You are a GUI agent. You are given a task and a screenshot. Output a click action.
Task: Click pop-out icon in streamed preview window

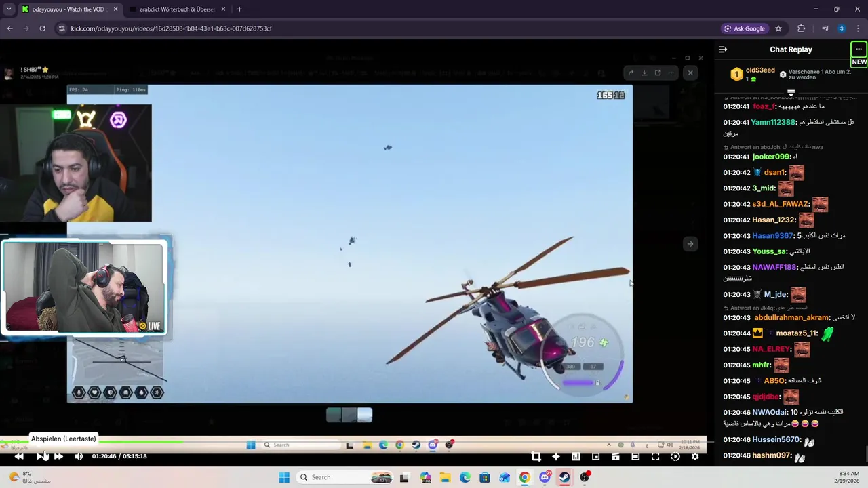pos(658,73)
